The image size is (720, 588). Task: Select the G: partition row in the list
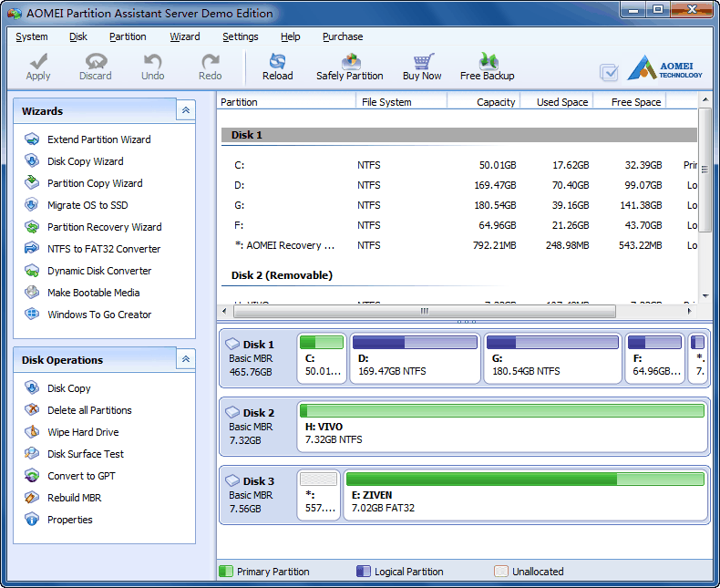(x=459, y=205)
